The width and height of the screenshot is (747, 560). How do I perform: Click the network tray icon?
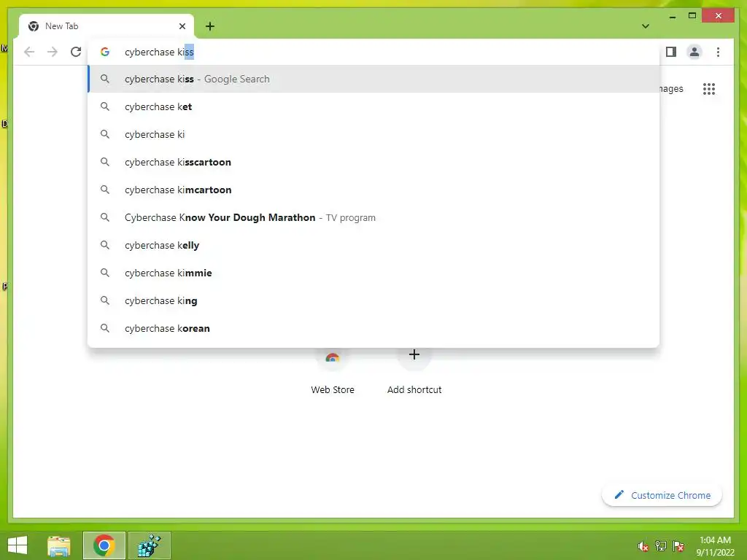(x=661, y=546)
